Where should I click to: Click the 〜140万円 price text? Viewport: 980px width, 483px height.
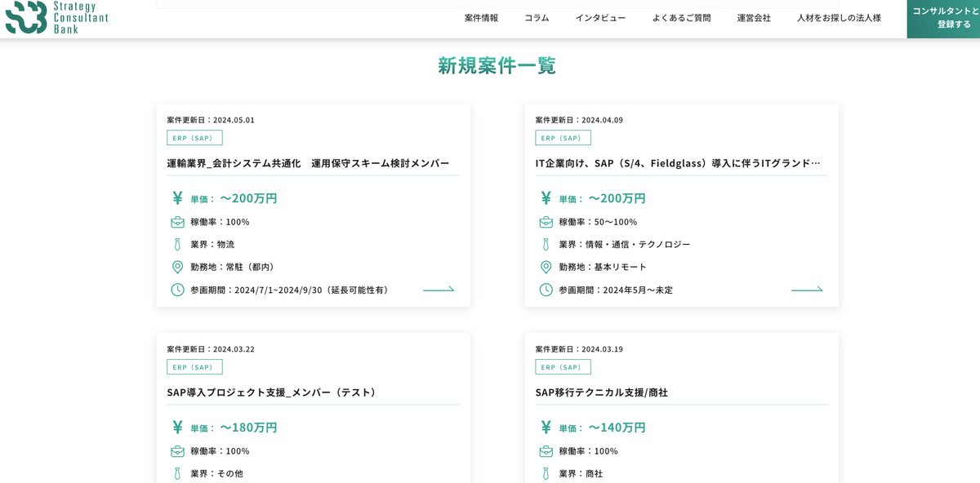point(617,428)
